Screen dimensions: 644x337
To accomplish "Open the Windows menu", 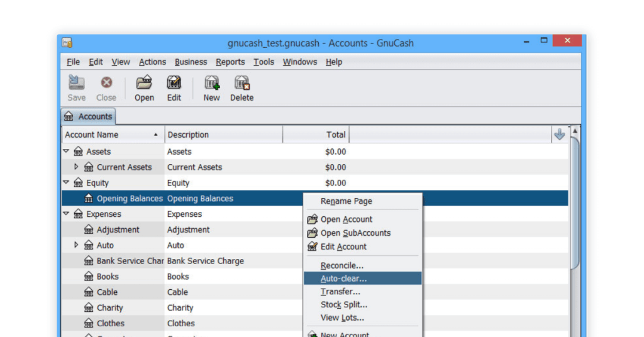I will coord(300,62).
